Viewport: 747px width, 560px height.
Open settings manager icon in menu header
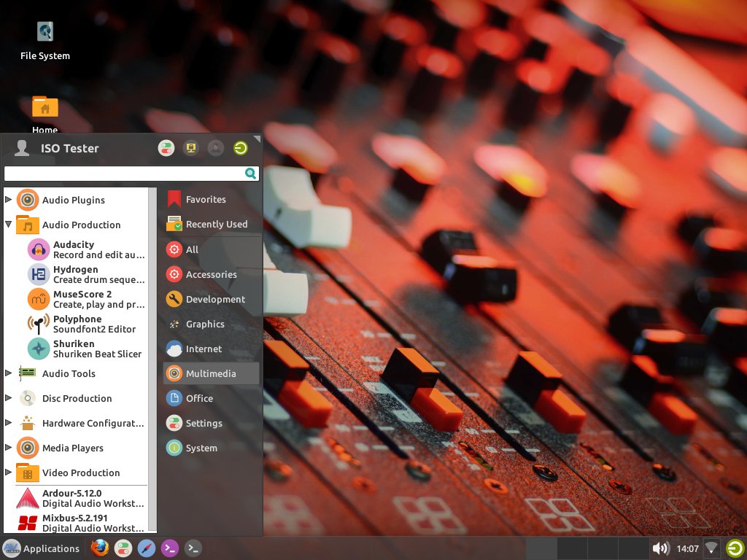(x=166, y=148)
